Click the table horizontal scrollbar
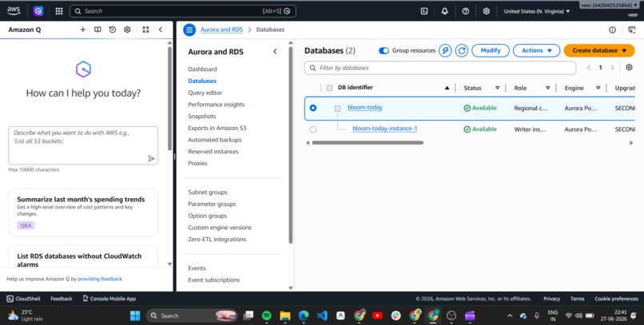644x325 pixels. (x=368, y=143)
